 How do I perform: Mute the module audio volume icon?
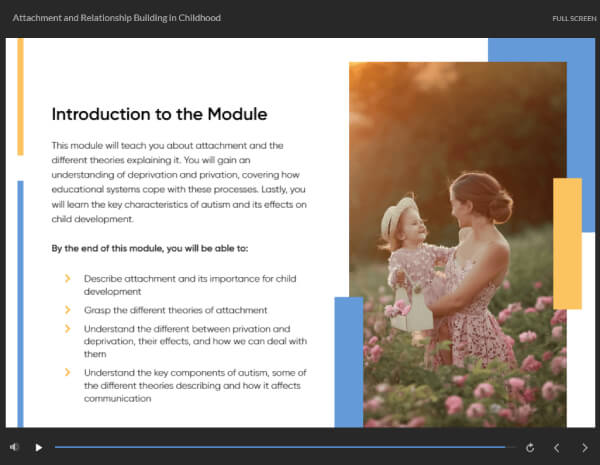tap(14, 447)
